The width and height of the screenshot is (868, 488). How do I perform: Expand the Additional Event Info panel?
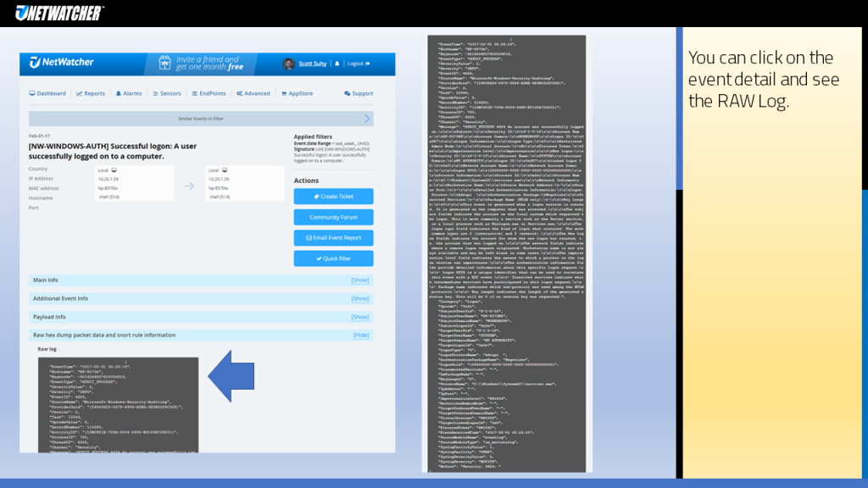(x=359, y=297)
